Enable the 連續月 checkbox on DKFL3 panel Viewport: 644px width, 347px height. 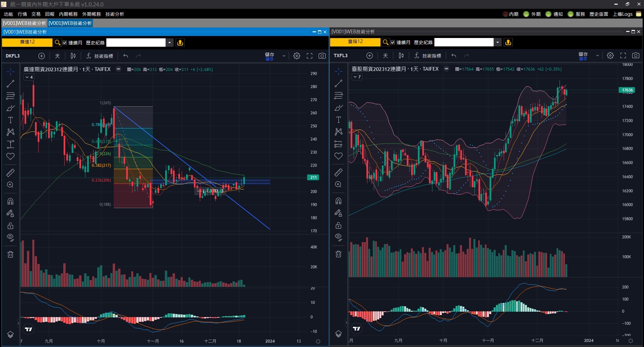click(65, 43)
